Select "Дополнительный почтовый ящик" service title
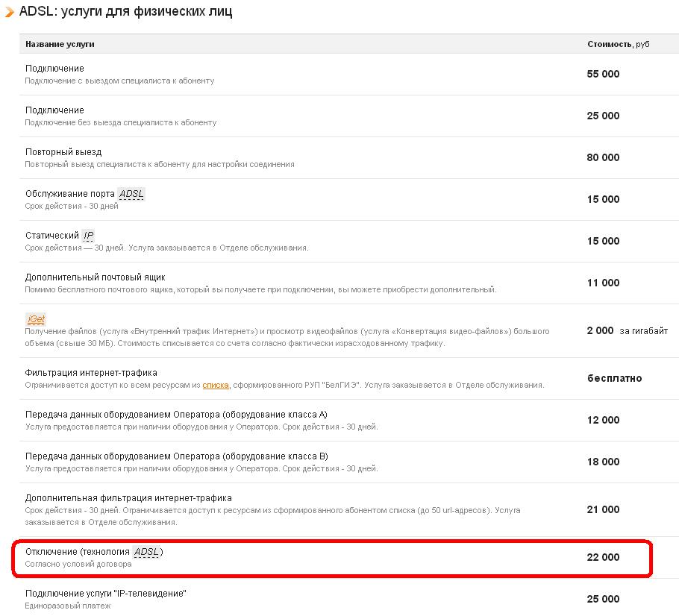 pos(96,277)
